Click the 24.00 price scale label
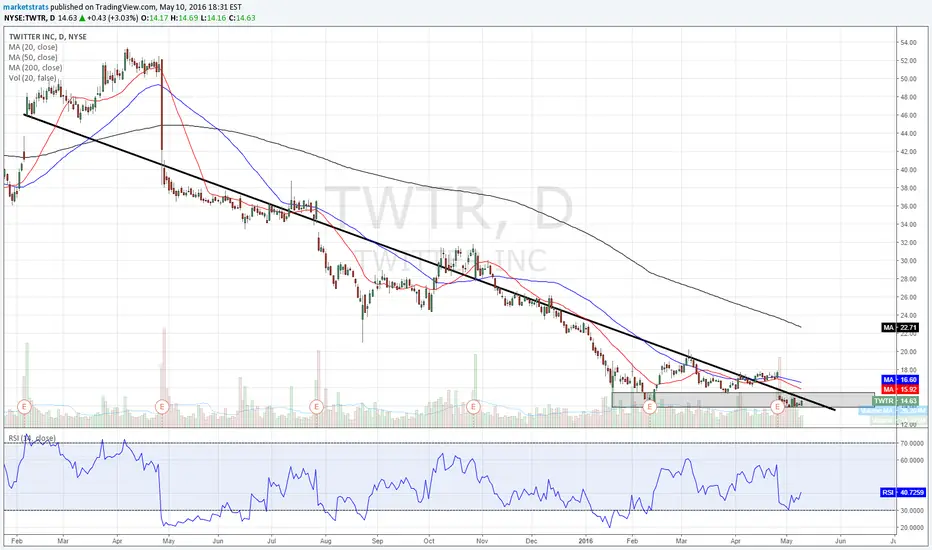Image resolution: width=932 pixels, height=550 pixels. tap(908, 316)
